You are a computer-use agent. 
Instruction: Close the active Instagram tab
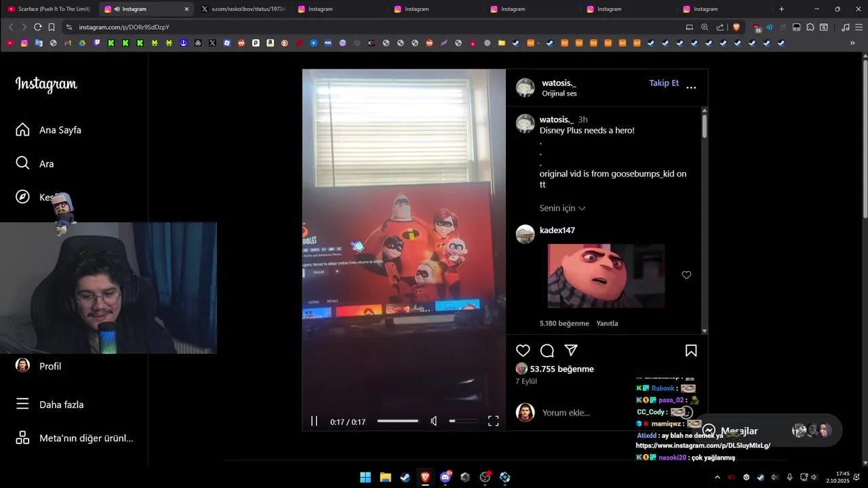tap(186, 9)
